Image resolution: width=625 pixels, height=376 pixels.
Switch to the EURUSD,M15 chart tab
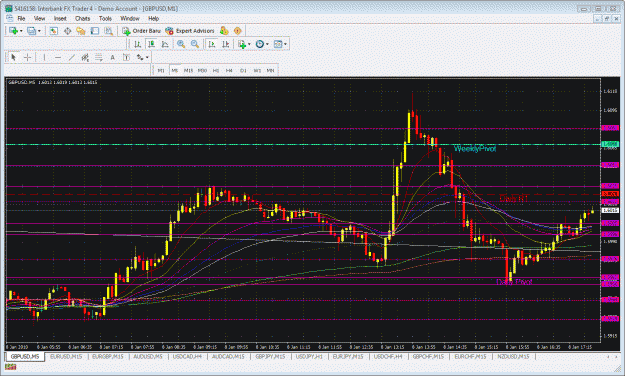pyautogui.click(x=66, y=356)
